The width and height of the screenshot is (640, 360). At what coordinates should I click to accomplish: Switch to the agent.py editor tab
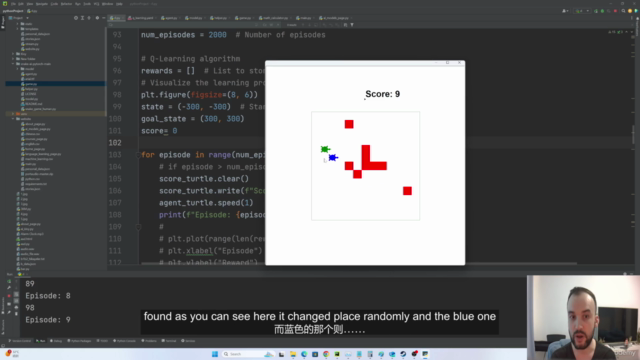(x=169, y=18)
